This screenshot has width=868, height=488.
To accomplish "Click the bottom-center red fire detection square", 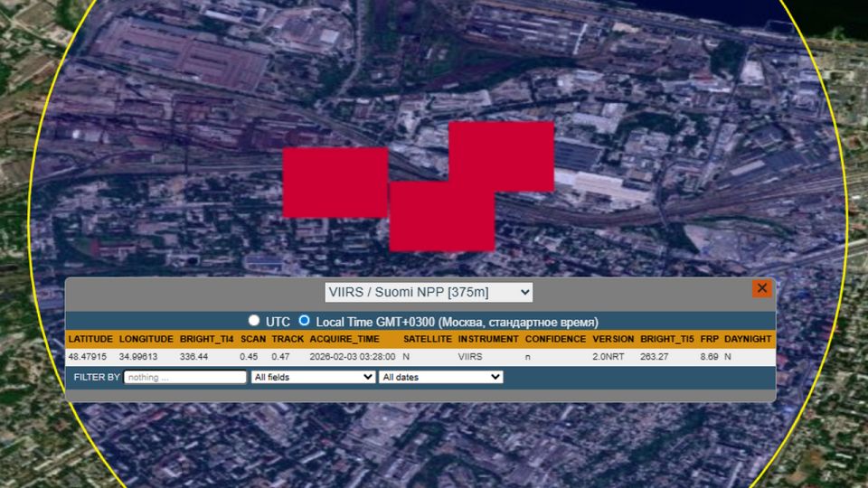I will point(441,217).
